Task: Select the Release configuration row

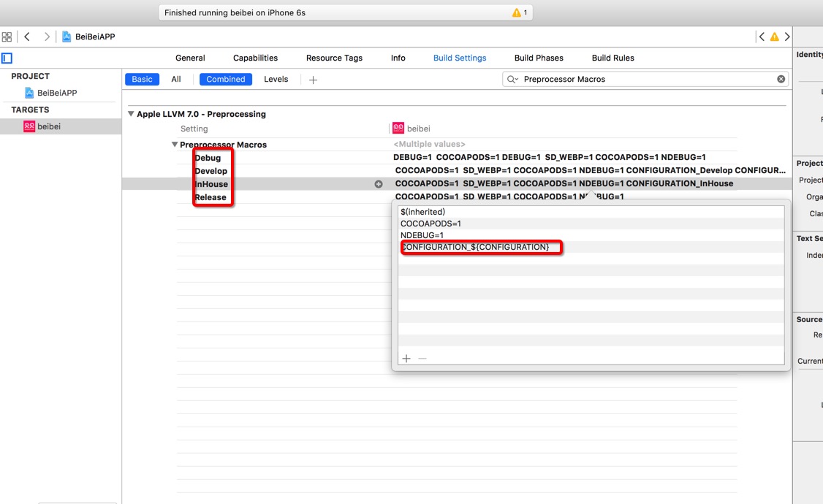Action: click(x=210, y=197)
